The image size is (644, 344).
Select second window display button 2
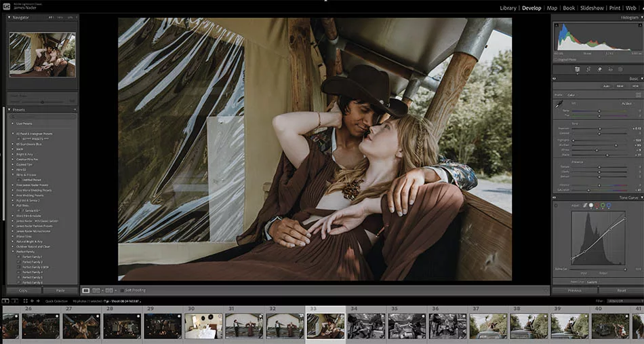point(14,301)
